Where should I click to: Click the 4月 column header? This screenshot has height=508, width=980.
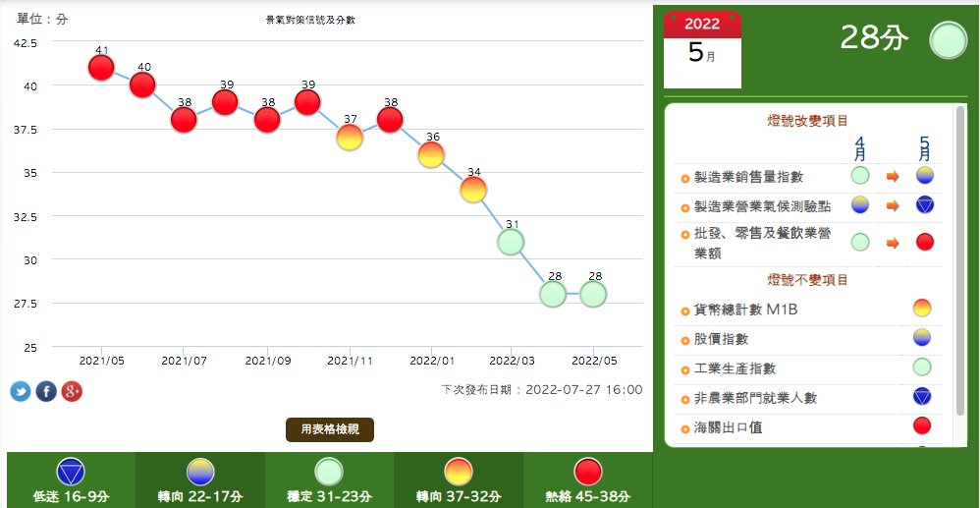tap(860, 149)
